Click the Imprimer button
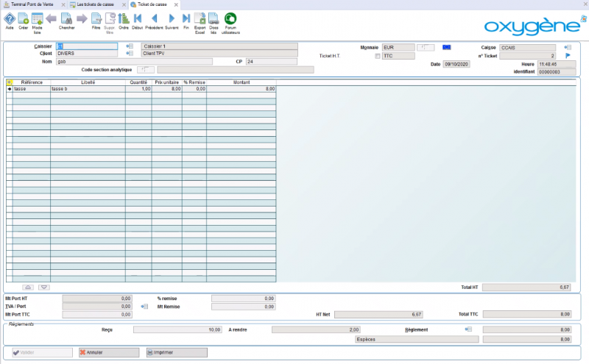 (x=177, y=353)
